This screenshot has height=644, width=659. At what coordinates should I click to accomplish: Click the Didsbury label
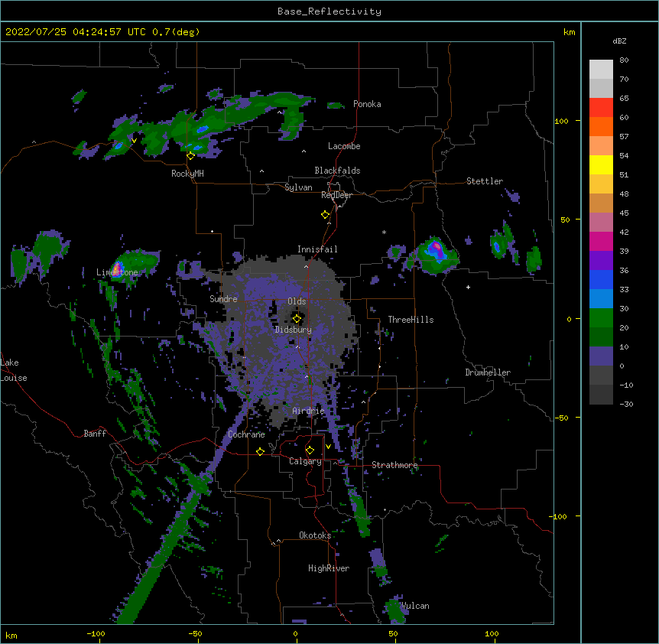tap(294, 330)
